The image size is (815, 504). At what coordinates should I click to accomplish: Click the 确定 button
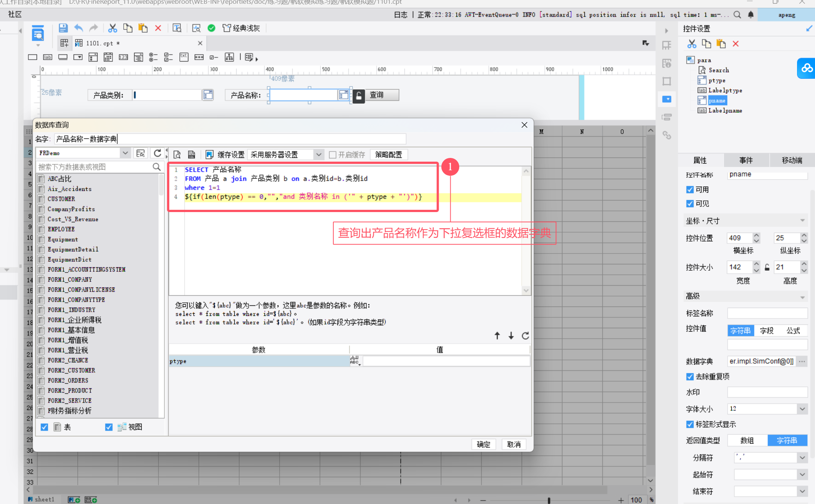tap(483, 444)
